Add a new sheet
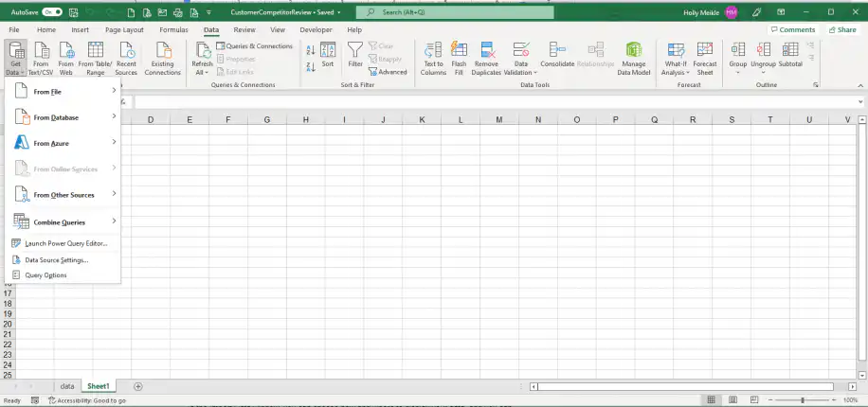The width and height of the screenshot is (868, 407). click(x=138, y=386)
